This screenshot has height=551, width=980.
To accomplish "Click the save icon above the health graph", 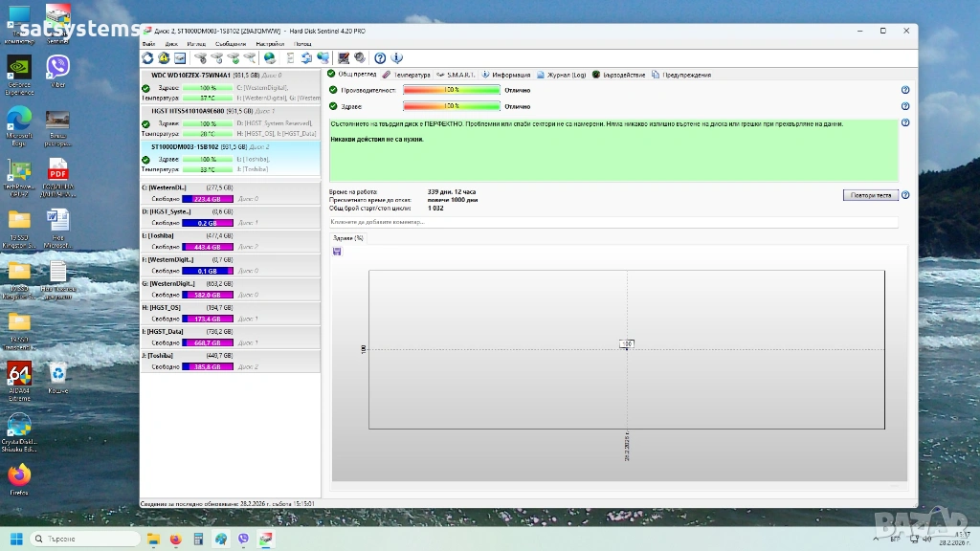I will click(x=337, y=252).
